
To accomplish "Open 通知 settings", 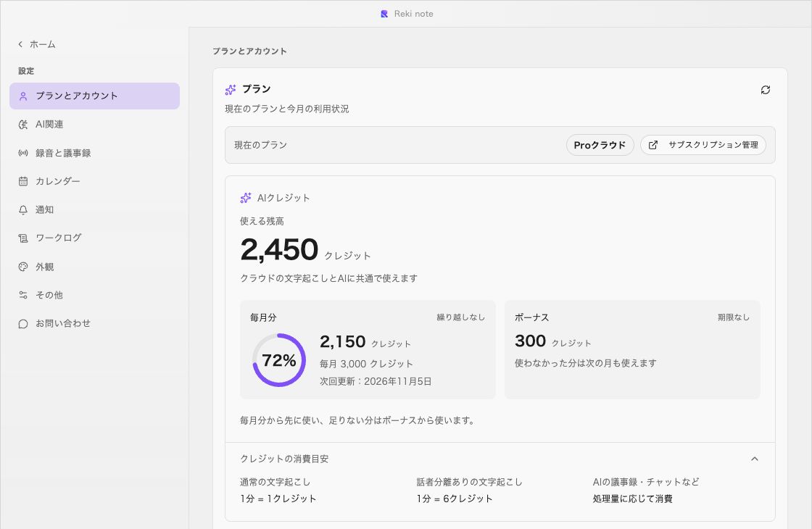I will (94, 209).
